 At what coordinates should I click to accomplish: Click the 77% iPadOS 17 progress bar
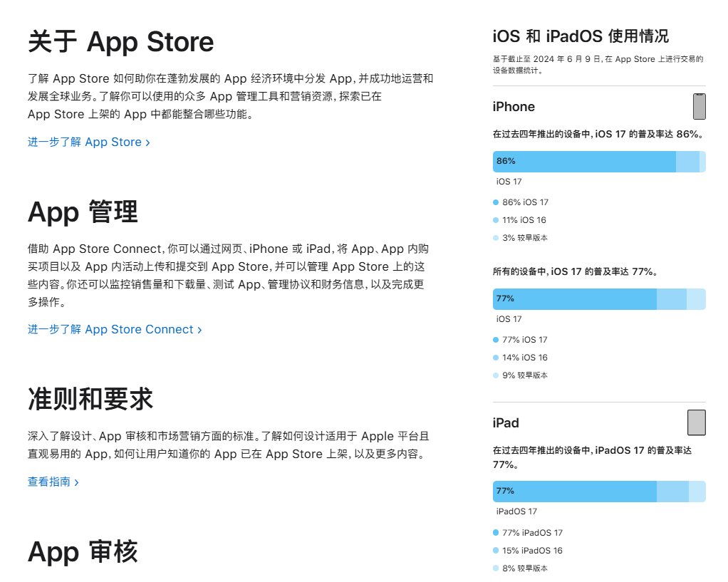coord(599,492)
